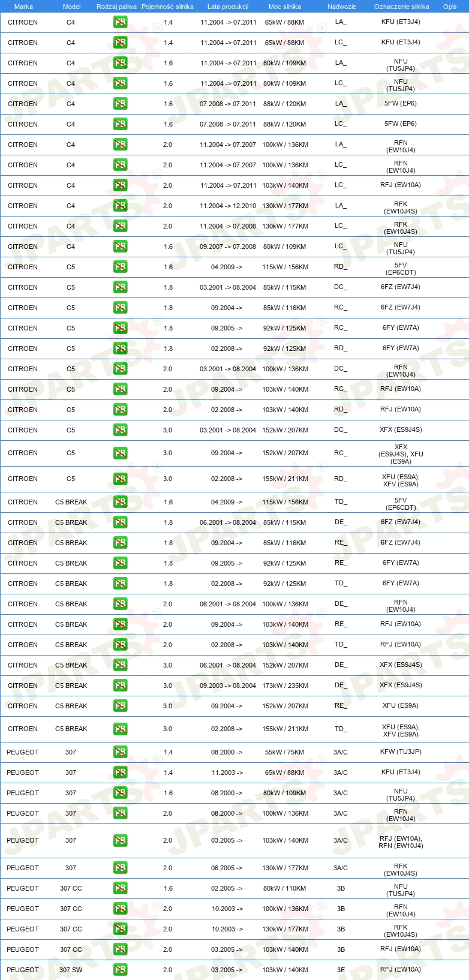Click the Moc silnika column header
The width and height of the screenshot is (469, 980).
(x=285, y=7)
